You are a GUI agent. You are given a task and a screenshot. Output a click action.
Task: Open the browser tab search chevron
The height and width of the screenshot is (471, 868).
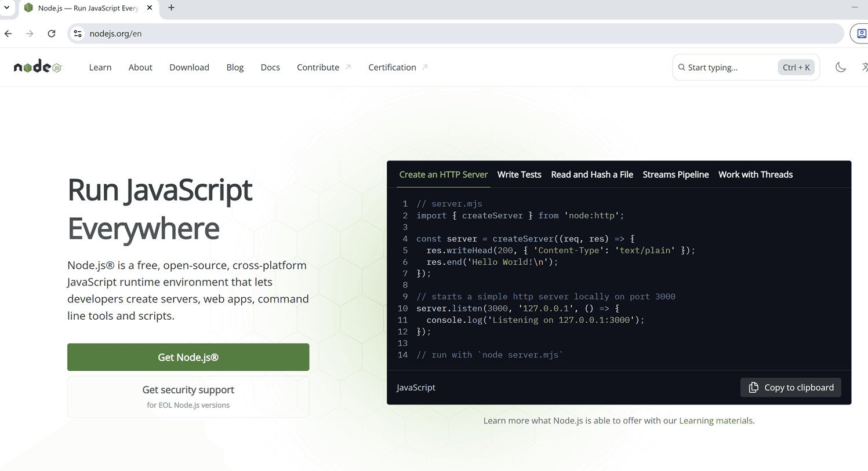(x=6, y=8)
